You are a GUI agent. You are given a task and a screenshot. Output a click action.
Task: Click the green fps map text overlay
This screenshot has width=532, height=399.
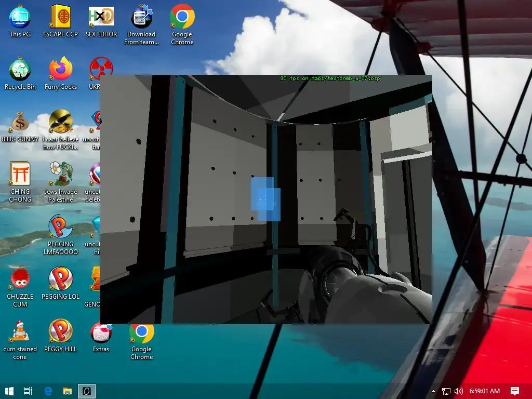tap(330, 78)
